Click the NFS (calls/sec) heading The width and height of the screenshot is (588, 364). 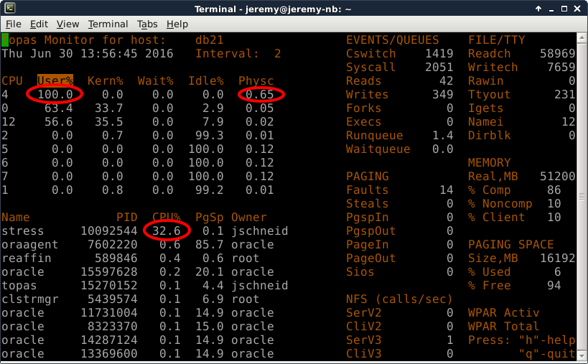coord(399,299)
